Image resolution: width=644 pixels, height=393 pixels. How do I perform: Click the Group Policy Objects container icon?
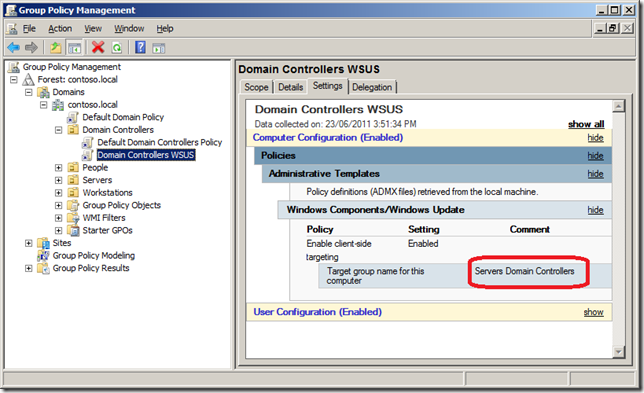coord(73,205)
